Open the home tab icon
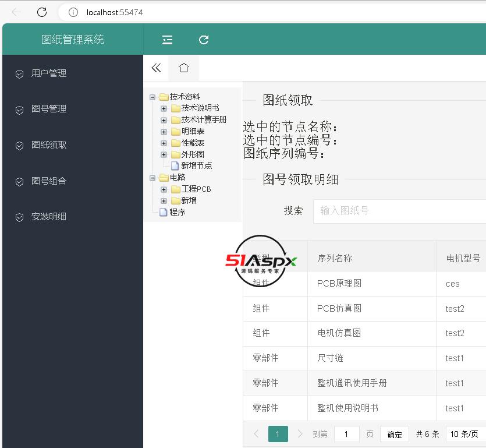The width and height of the screenshot is (486, 448). tap(183, 68)
